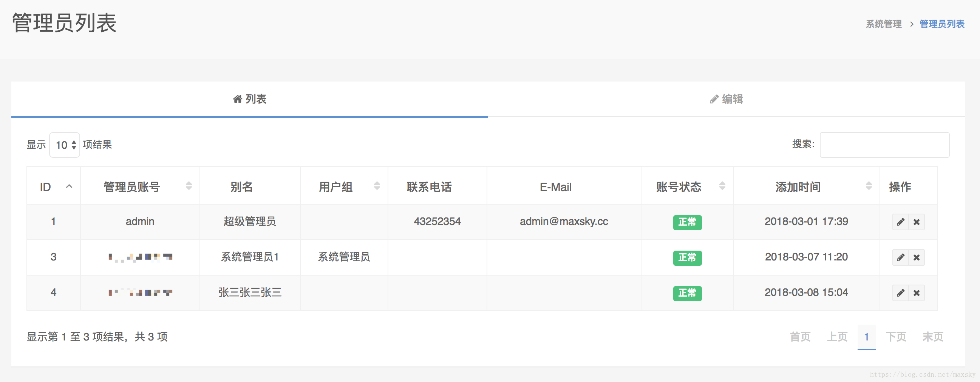
Task: Click the 搜索 input field
Action: (x=884, y=145)
